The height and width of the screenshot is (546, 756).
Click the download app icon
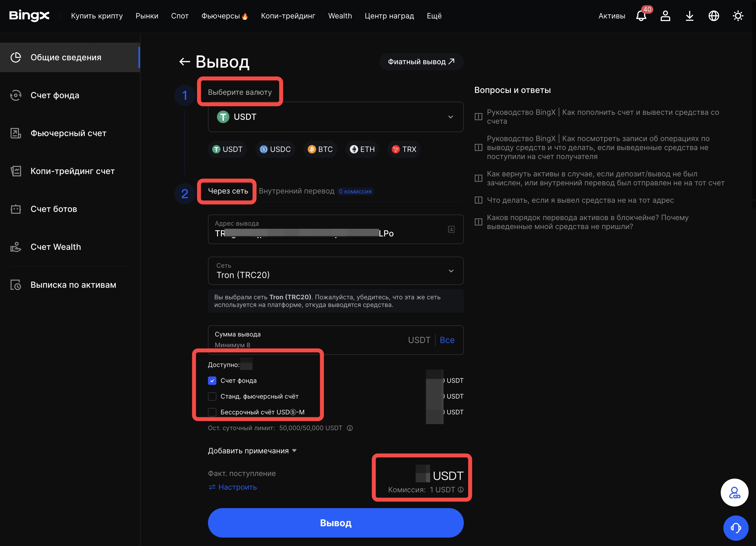[x=689, y=16]
